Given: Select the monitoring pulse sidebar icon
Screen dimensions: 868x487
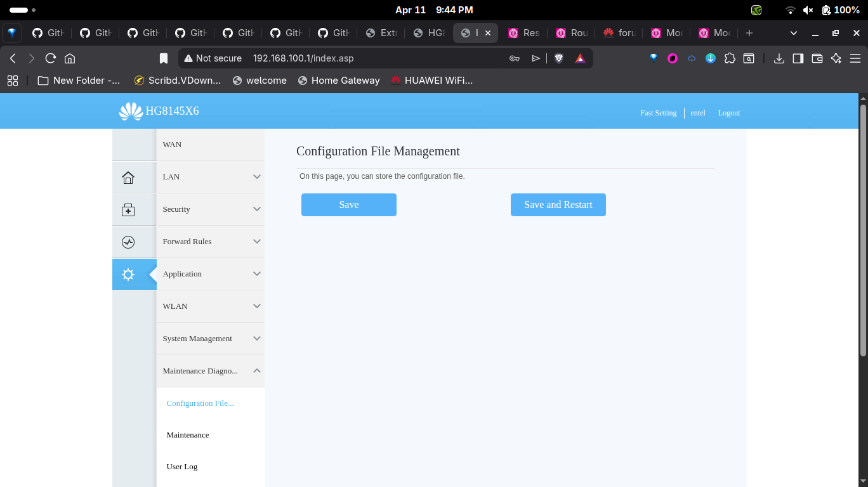Looking at the screenshot, I should tap(128, 242).
